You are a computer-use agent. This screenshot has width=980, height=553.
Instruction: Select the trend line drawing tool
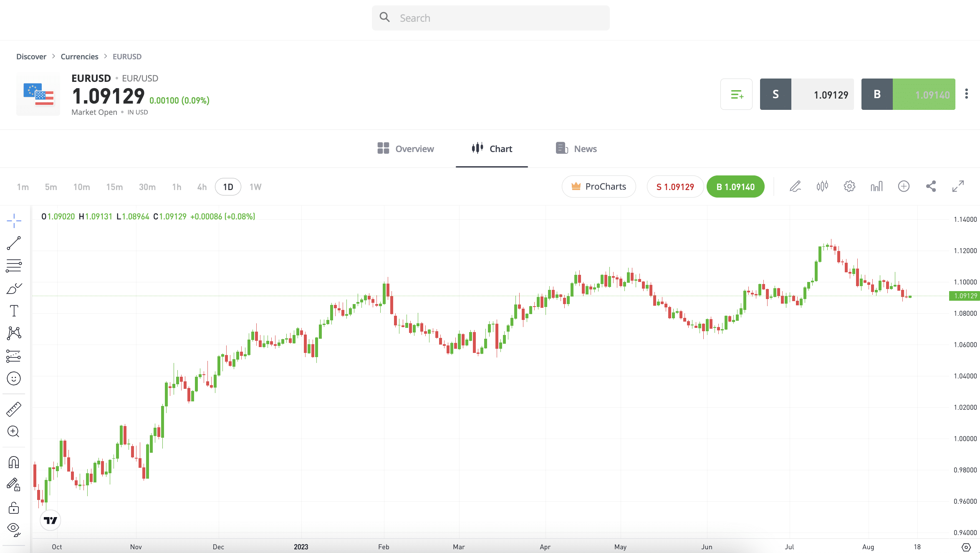pyautogui.click(x=14, y=243)
